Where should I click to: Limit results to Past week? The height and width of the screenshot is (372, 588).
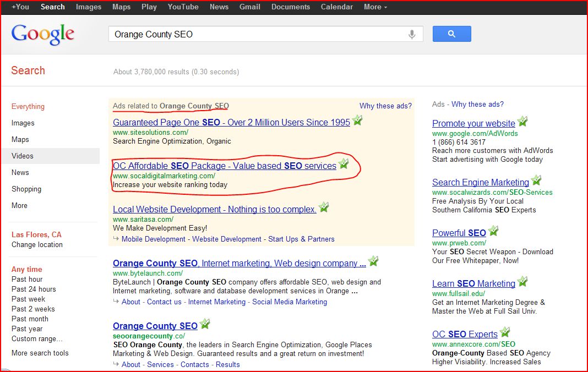[x=28, y=299]
